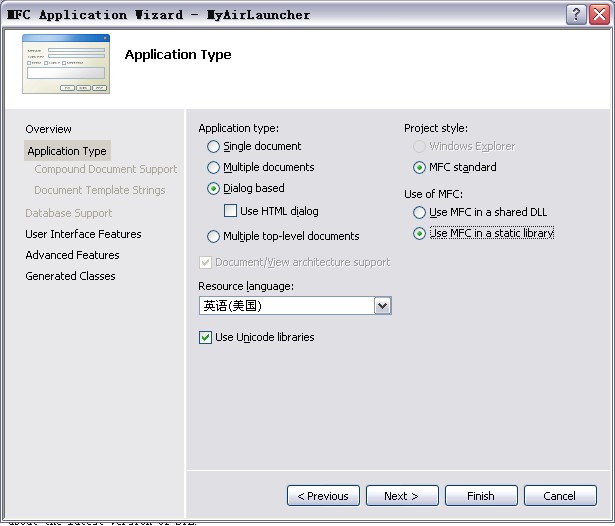This screenshot has width=615, height=526.
Task: Click the Finish button
Action: pos(481,496)
